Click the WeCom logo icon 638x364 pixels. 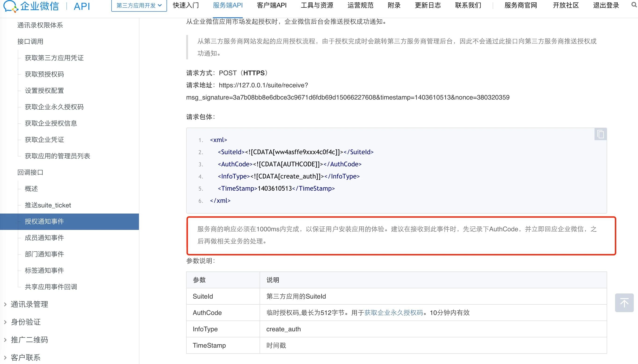(11, 6)
